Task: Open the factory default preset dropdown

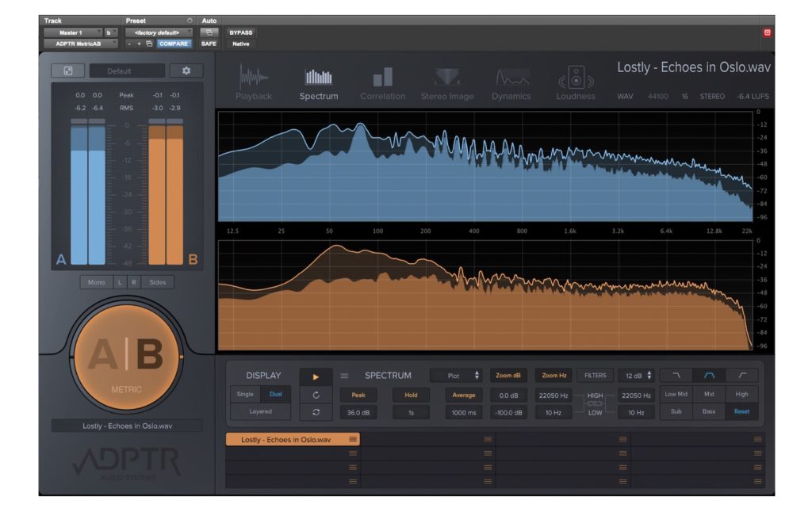Action: [x=159, y=32]
